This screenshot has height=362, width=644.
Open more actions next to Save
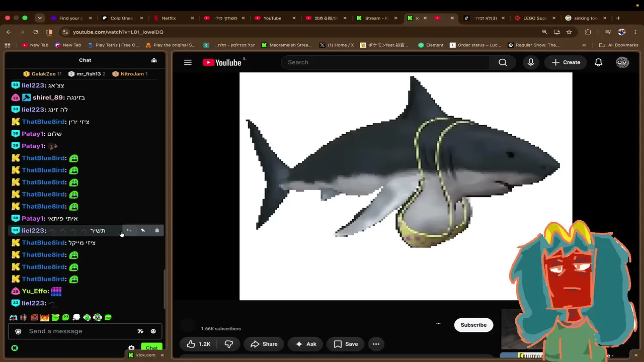pyautogui.click(x=376, y=344)
